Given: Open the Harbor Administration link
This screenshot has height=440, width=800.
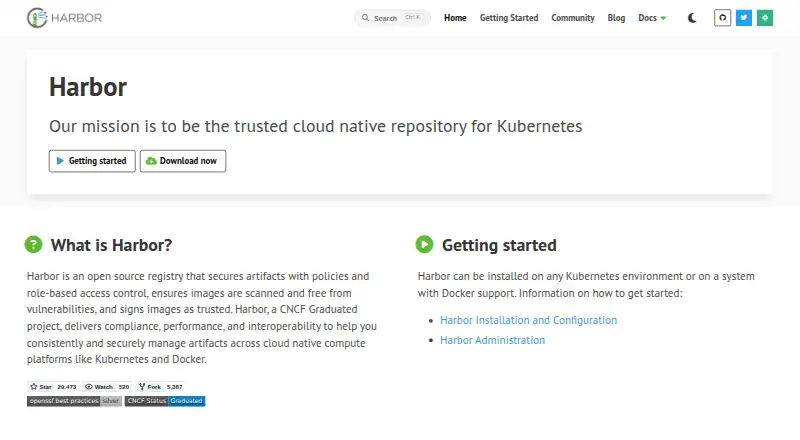Looking at the screenshot, I should [x=492, y=340].
